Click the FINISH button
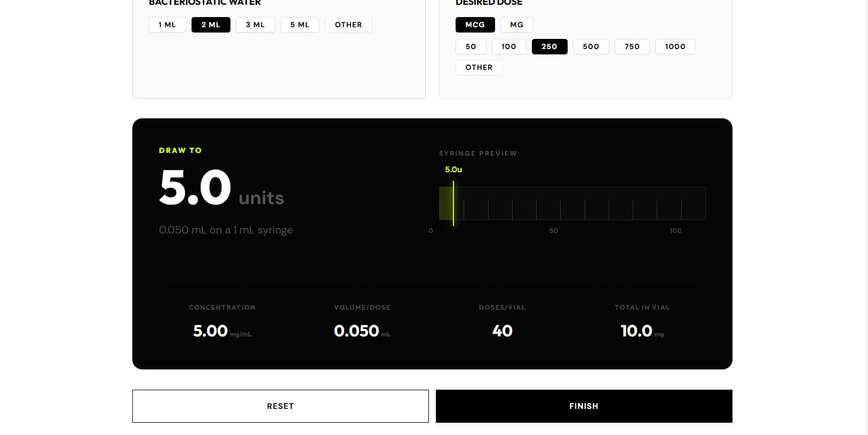This screenshot has height=435, width=868. tap(584, 406)
